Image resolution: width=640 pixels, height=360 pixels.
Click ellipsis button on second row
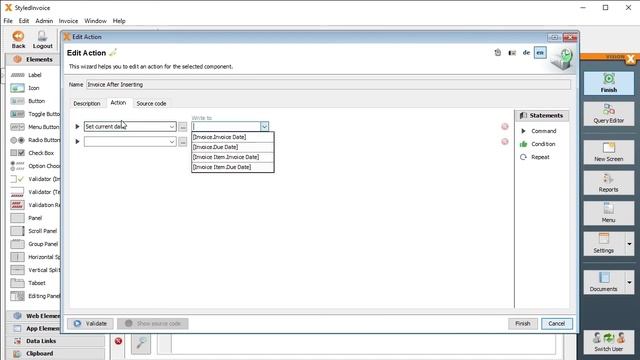(x=182, y=142)
